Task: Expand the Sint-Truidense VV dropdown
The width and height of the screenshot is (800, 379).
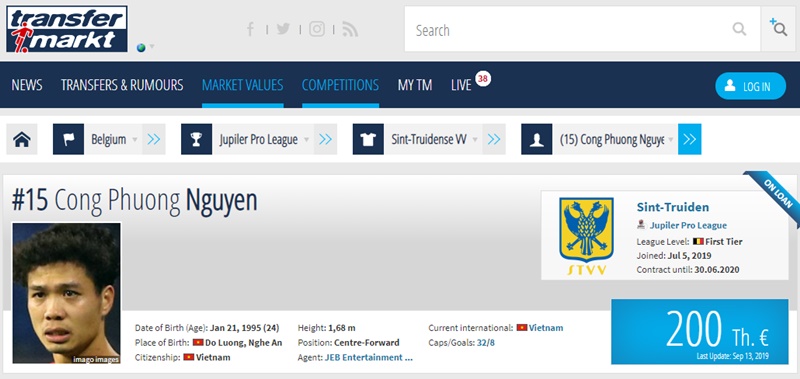Action: 475,139
